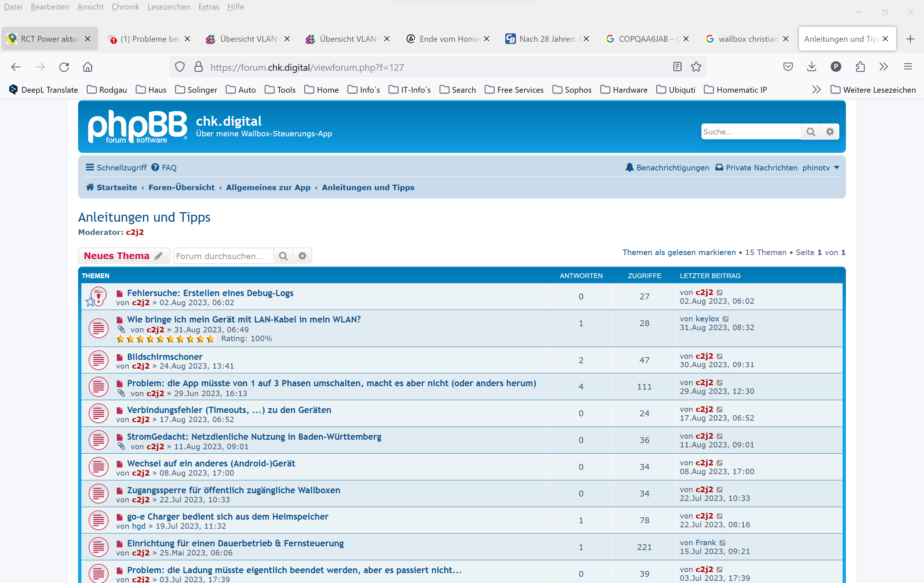Open topic Wechsel auf ein anderes (Android-)Gerät

point(211,463)
